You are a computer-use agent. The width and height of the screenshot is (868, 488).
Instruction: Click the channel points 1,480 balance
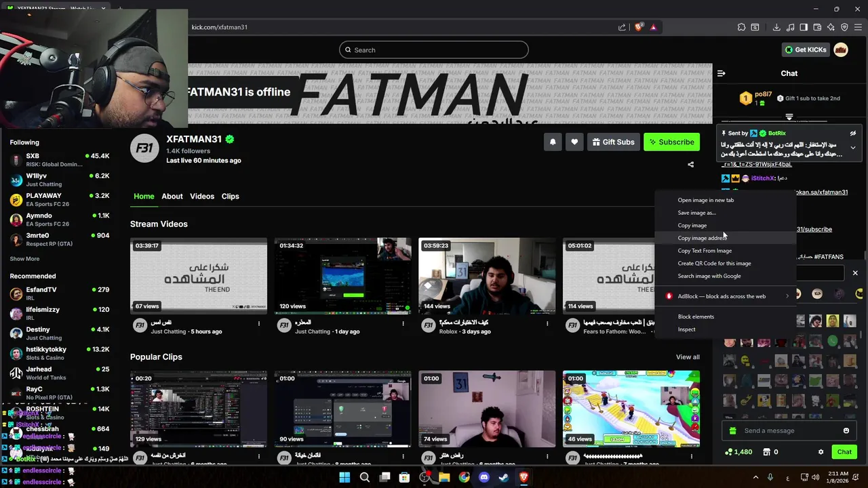coord(738,452)
